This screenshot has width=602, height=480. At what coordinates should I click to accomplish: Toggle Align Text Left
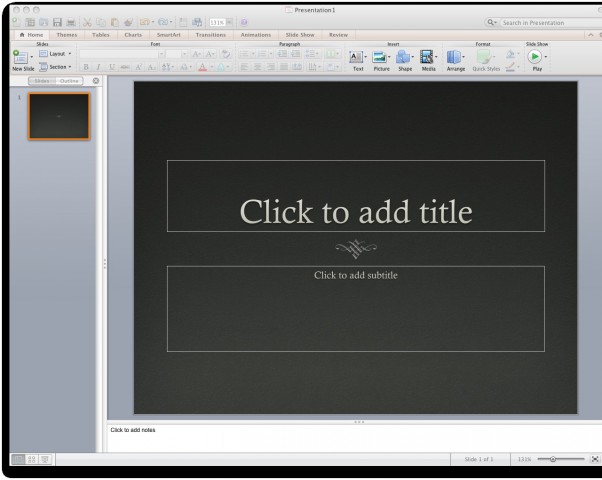pos(244,67)
